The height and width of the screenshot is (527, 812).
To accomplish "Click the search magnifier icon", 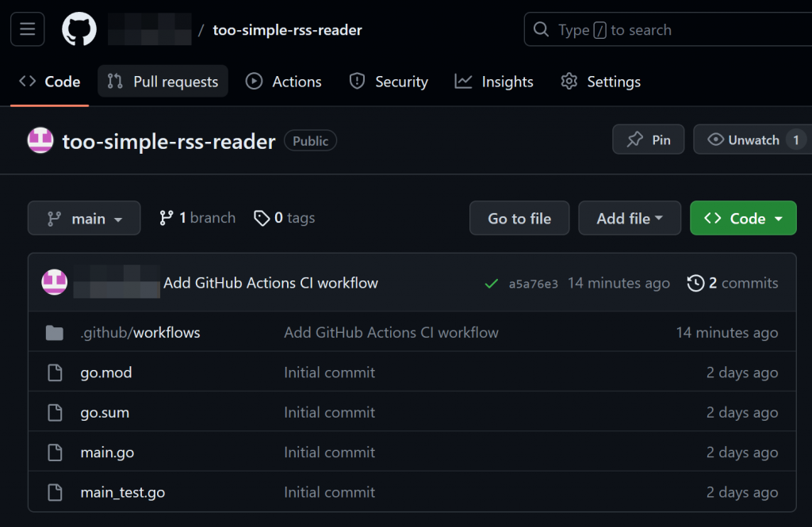I will pos(541,29).
